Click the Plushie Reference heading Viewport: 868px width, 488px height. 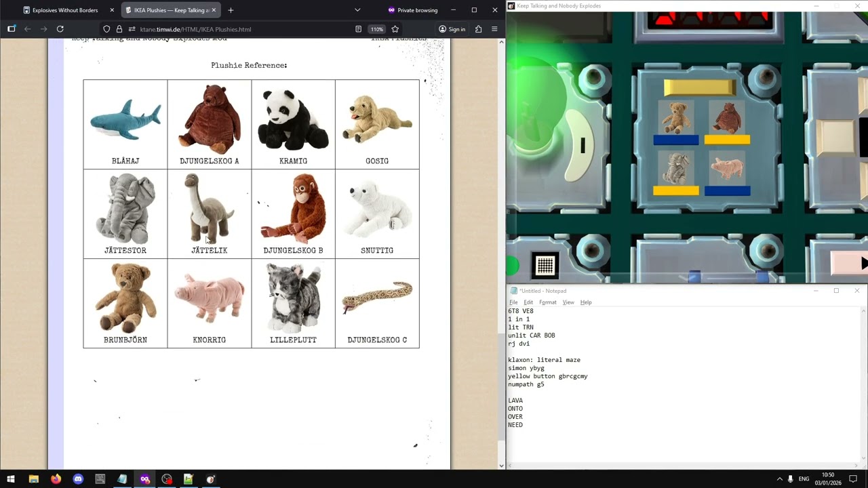tap(249, 66)
